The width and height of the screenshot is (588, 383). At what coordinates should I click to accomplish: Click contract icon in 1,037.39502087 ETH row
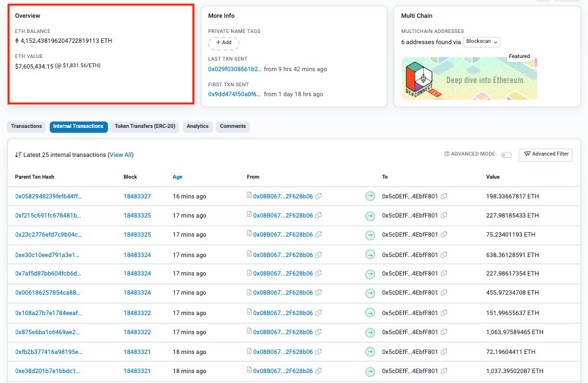[249, 370]
